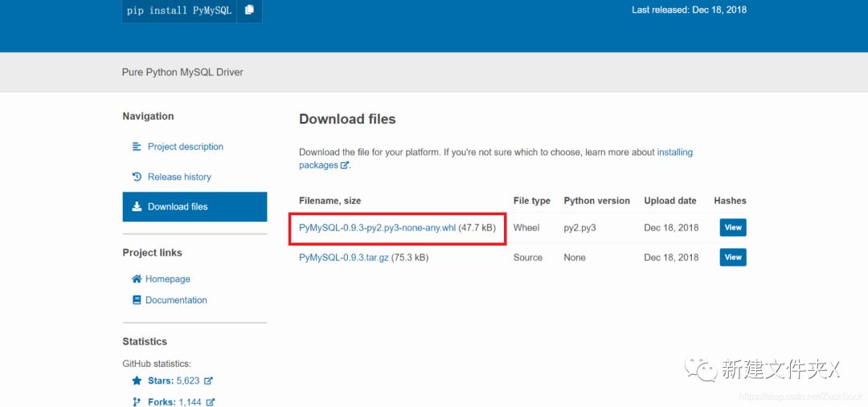Image resolution: width=868 pixels, height=407 pixels.
Task: Open the Homepage project link
Action: (168, 279)
